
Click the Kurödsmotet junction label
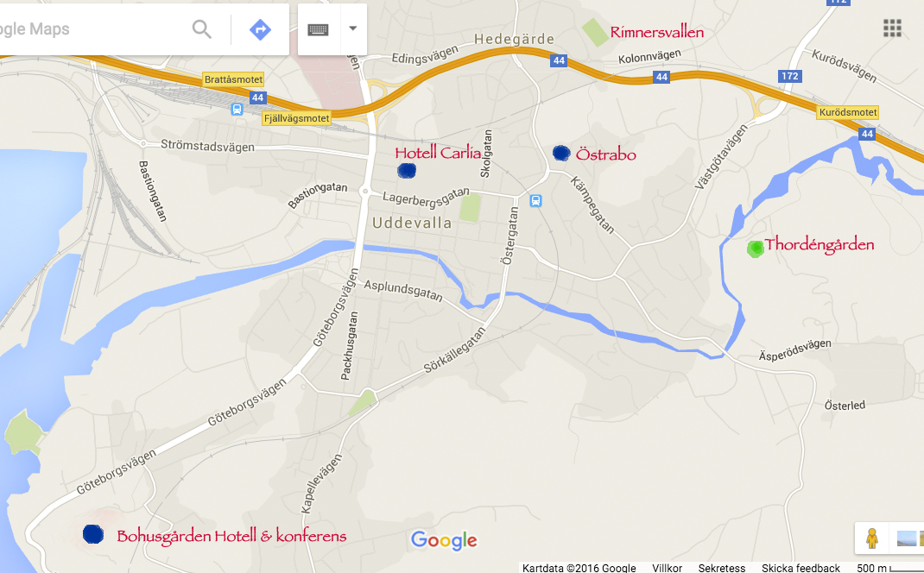847,112
